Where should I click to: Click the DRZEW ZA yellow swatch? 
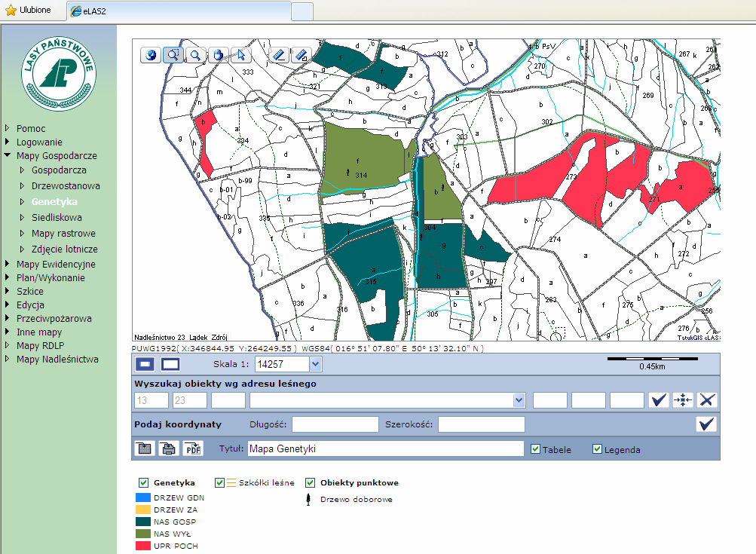143,510
